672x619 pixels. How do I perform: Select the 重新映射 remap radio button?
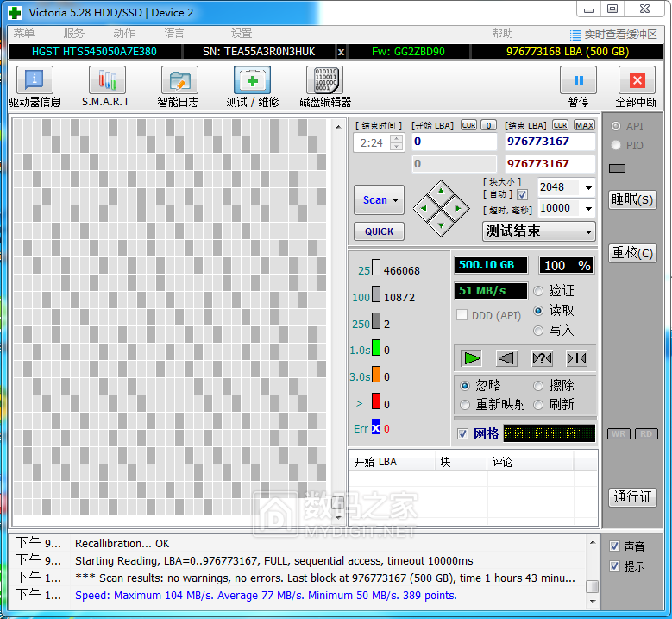[465, 405]
